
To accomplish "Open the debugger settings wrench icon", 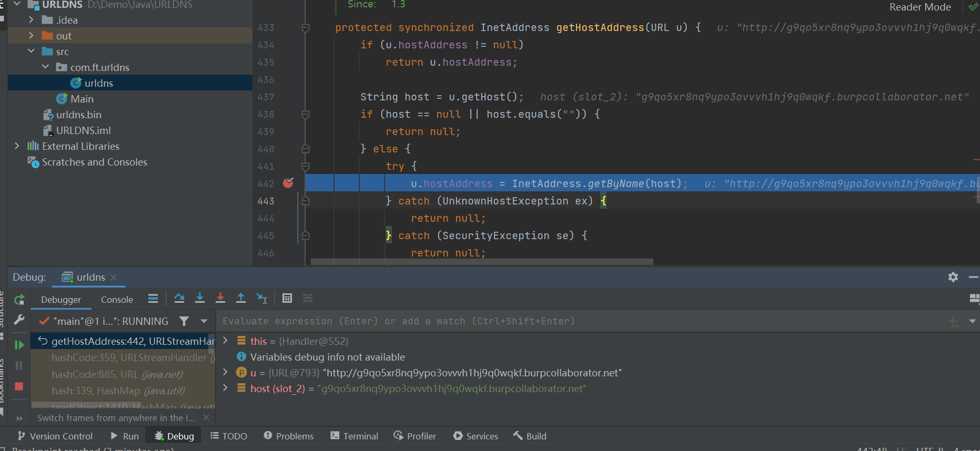I will 19,320.
